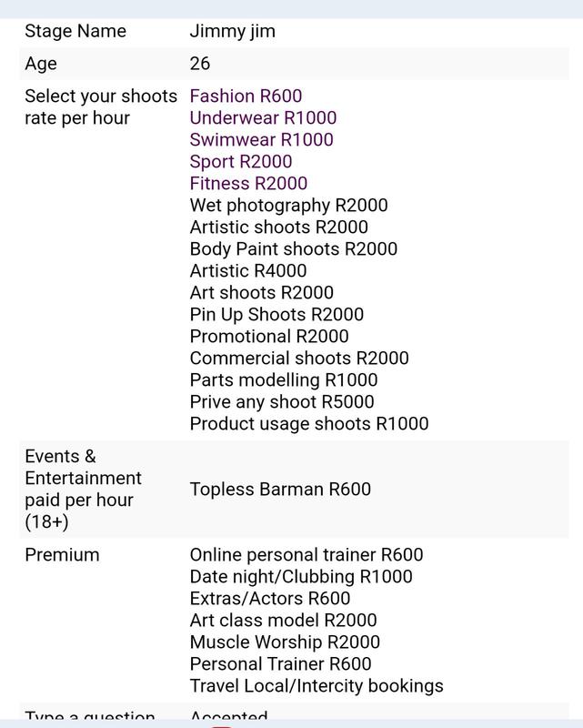583x728 pixels.
Task: Open the Sport R2000 link
Action: click(x=241, y=162)
